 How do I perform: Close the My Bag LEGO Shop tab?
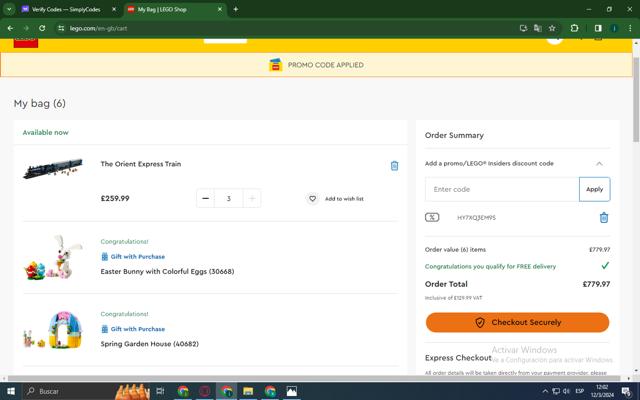[220, 9]
